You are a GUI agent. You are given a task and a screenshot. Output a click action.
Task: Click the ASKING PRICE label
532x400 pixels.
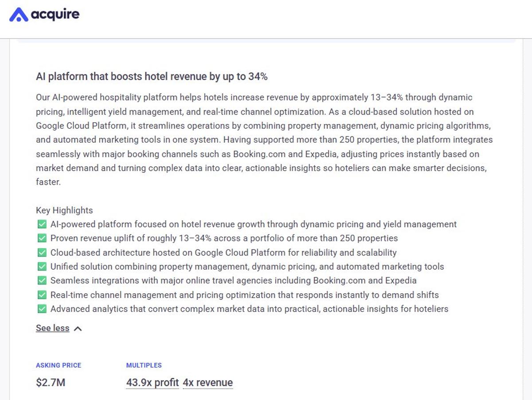pos(59,365)
